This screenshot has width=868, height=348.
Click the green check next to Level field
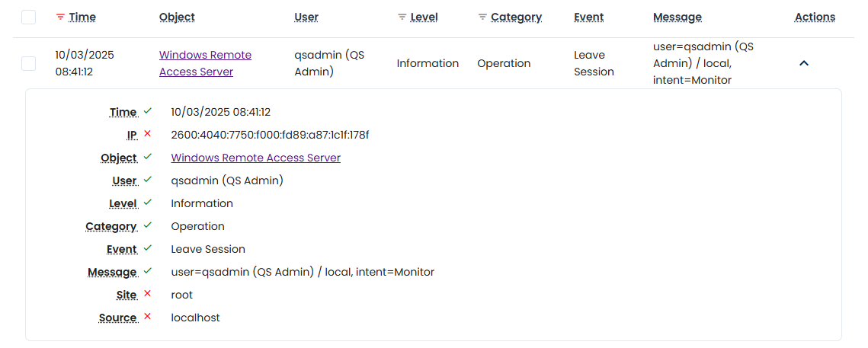coord(147,203)
